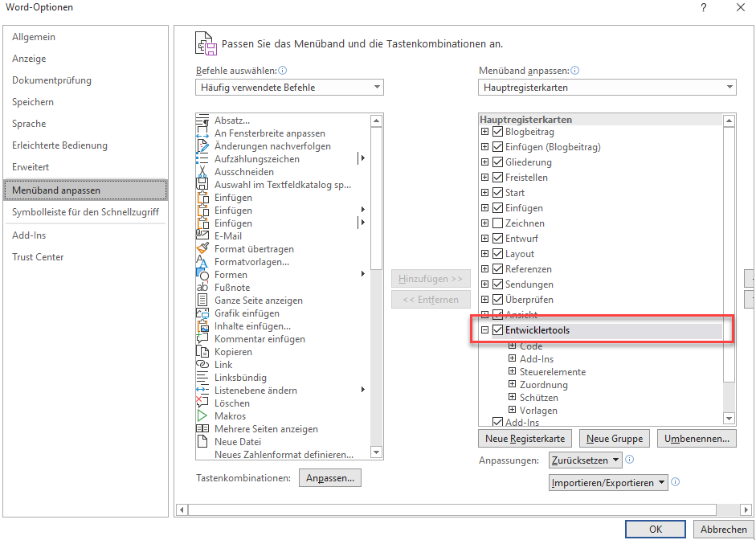Viewport: 756px width, 540px height.
Task: Select the Grafik einfügen picture icon
Action: 202,313
